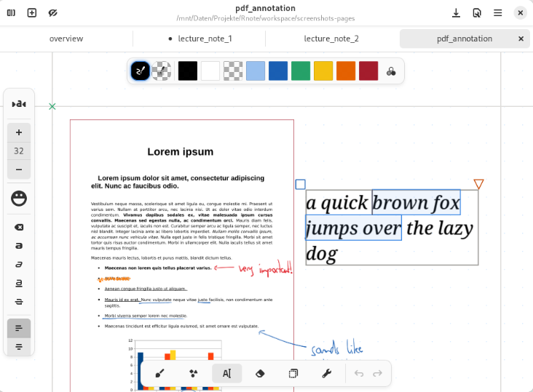Image resolution: width=533 pixels, height=392 pixels.
Task: Pick the yellow color swatch
Action: [323, 71]
